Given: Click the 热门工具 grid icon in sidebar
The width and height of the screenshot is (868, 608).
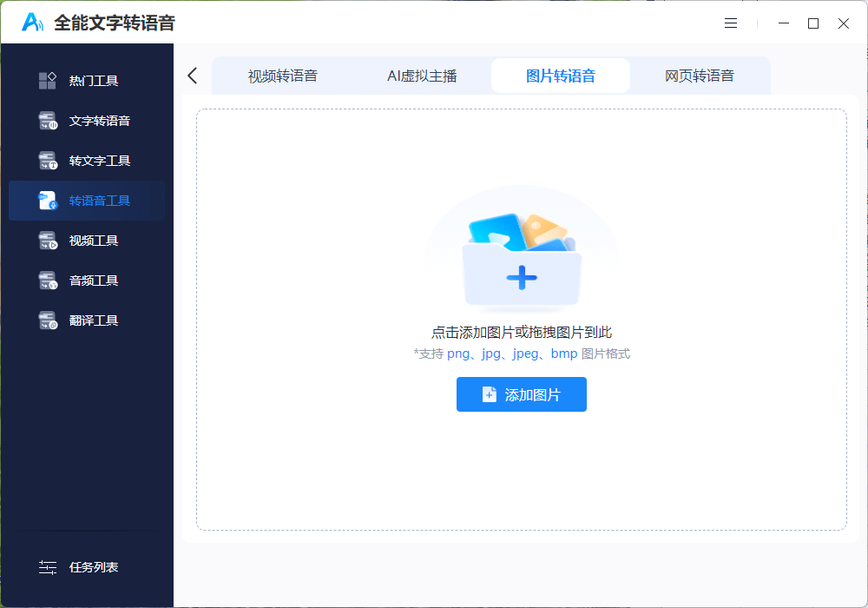Looking at the screenshot, I should [48, 81].
